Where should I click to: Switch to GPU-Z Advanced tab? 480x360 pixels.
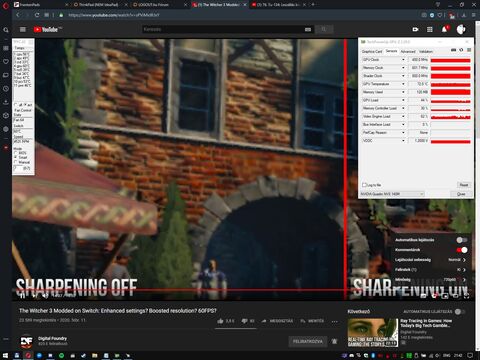408,51
